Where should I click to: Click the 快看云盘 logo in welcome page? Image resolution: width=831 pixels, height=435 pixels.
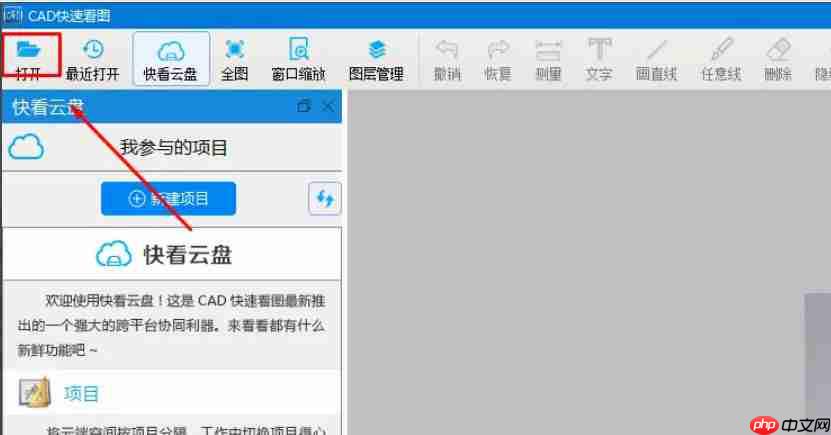[114, 254]
